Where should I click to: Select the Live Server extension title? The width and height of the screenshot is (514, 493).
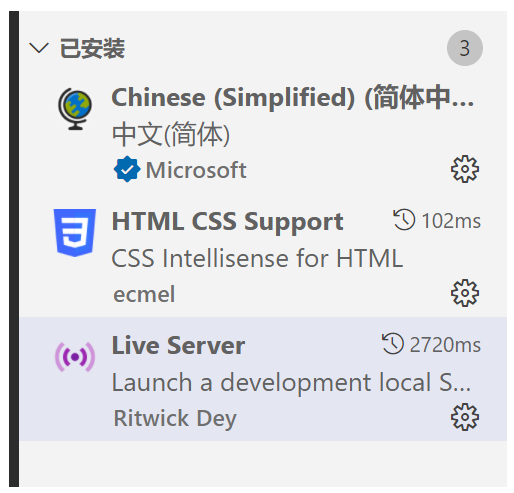click(178, 346)
